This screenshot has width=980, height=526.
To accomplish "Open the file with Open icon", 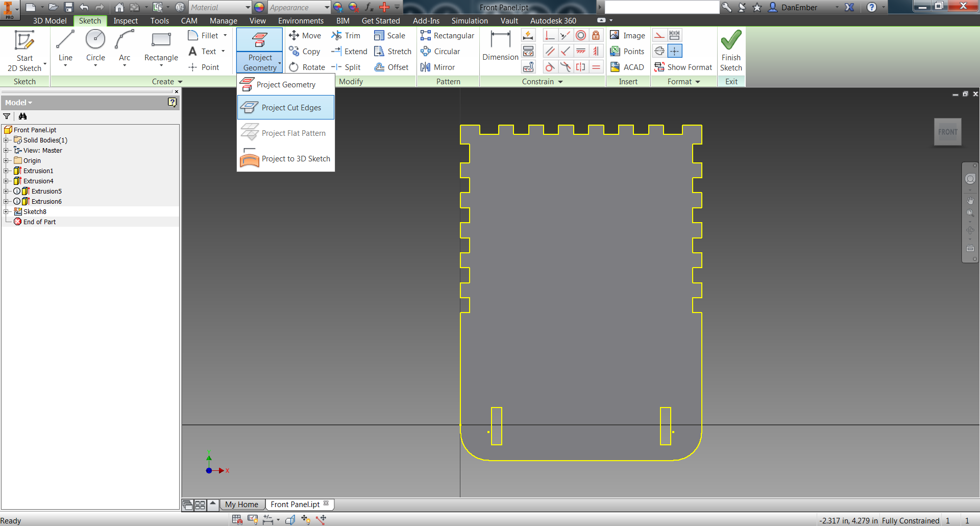I will pyautogui.click(x=53, y=7).
